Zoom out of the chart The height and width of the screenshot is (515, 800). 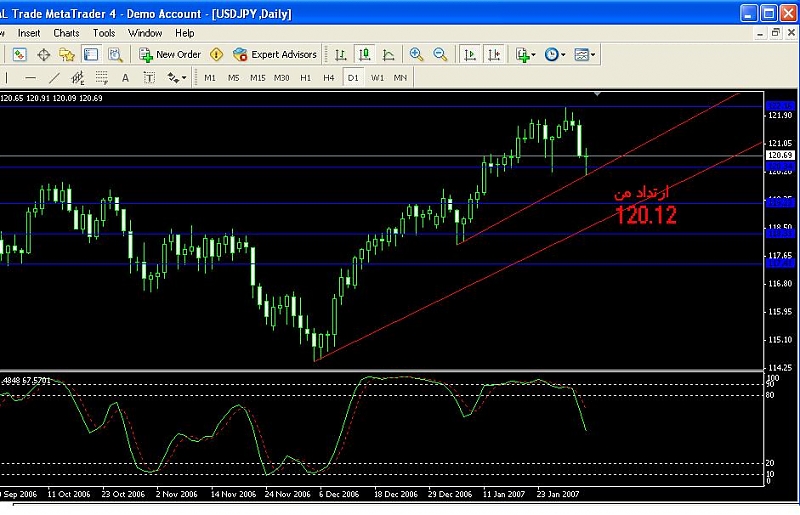440,55
